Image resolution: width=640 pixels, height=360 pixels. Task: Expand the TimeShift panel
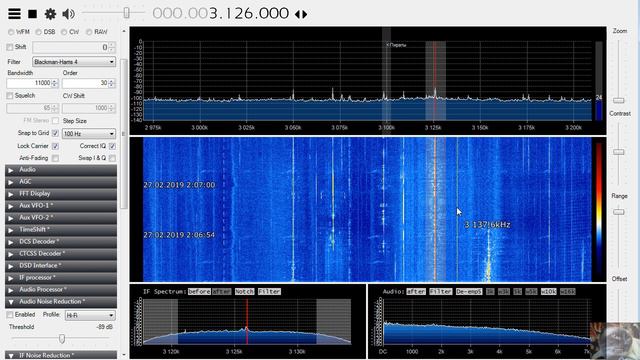[x=61, y=230]
